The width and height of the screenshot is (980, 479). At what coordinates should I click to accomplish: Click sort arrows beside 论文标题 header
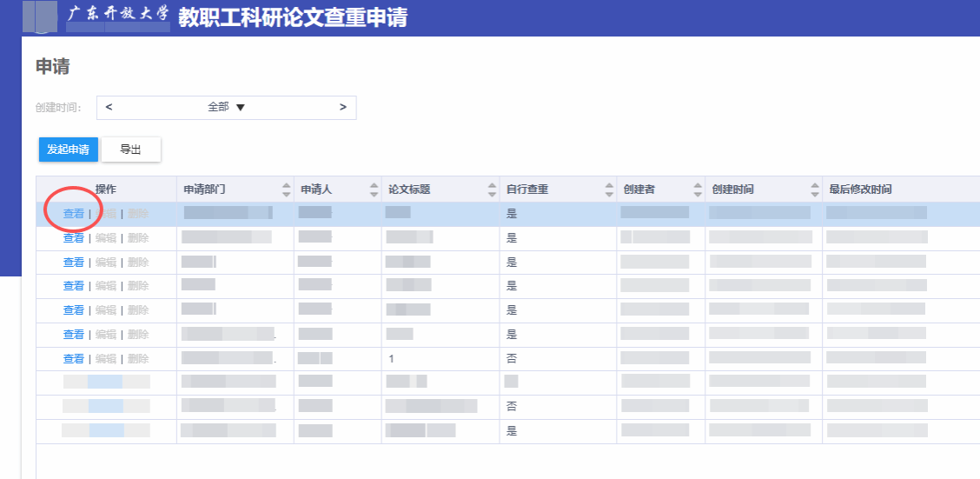click(x=492, y=190)
